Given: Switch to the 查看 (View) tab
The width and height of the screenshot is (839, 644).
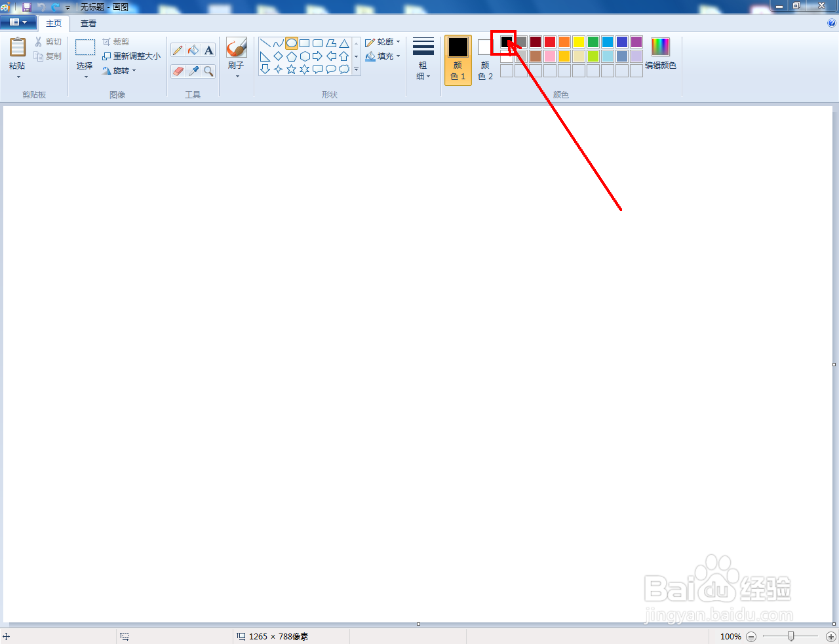Looking at the screenshot, I should (x=88, y=23).
